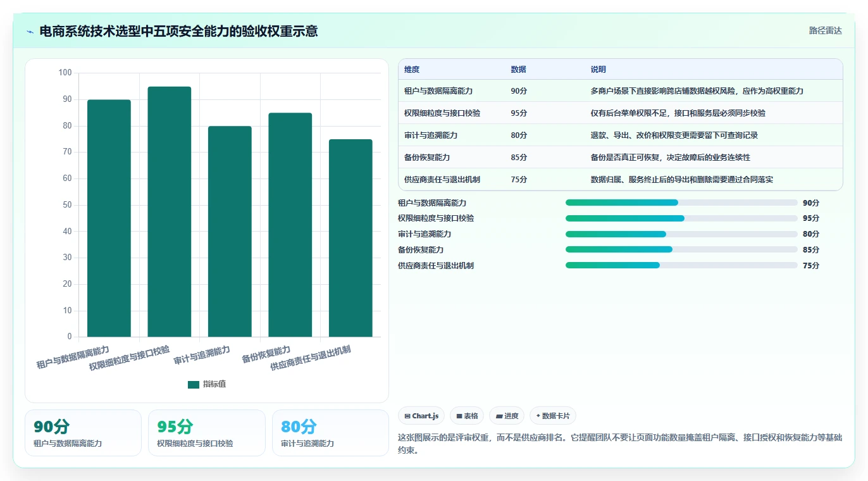Click the 权限细粒度与接口校验 bar in the chart
This screenshot has height=481, width=868.
click(170, 211)
